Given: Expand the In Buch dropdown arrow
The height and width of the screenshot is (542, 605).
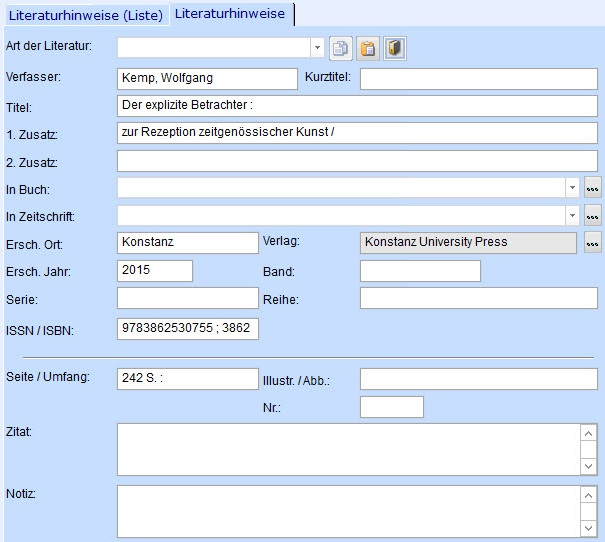Looking at the screenshot, I should point(572,188).
